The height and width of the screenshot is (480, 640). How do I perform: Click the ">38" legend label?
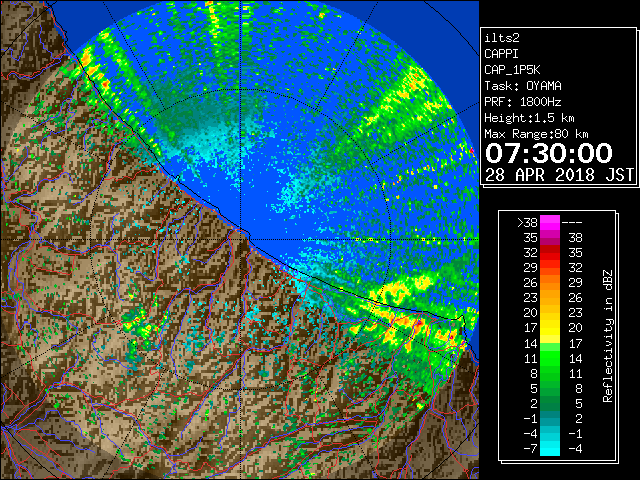pos(527,223)
